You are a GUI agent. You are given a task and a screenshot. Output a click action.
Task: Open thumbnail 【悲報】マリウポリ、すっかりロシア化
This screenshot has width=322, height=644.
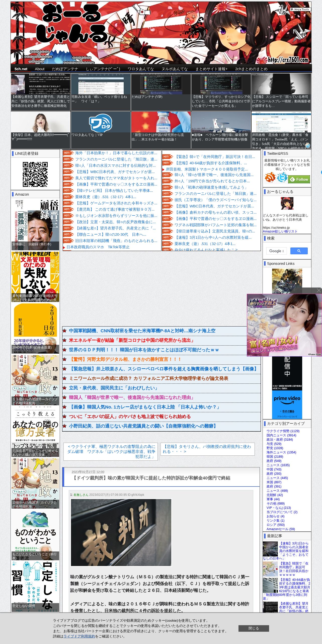point(221,92)
